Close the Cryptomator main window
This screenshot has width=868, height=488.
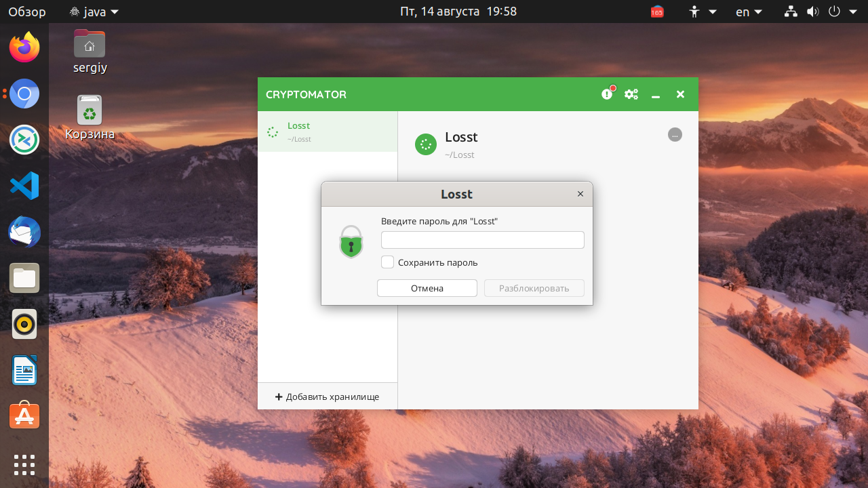click(x=680, y=94)
